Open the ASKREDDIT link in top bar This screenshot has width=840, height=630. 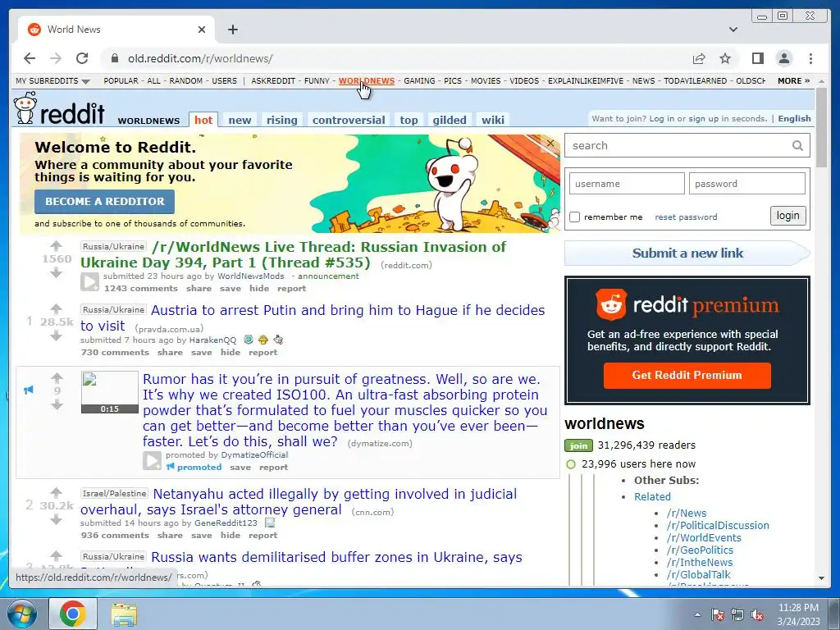(x=273, y=81)
